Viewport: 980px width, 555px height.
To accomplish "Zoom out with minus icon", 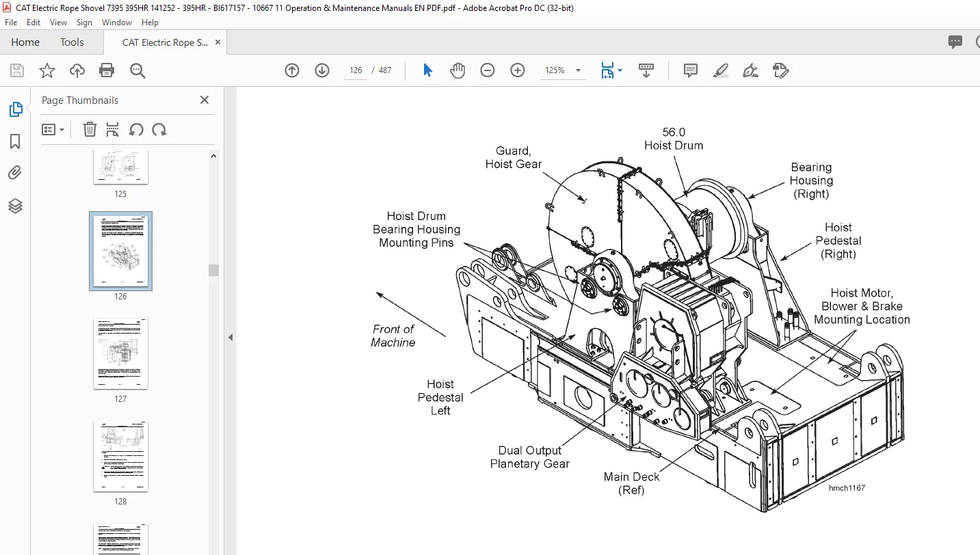I will click(x=488, y=70).
